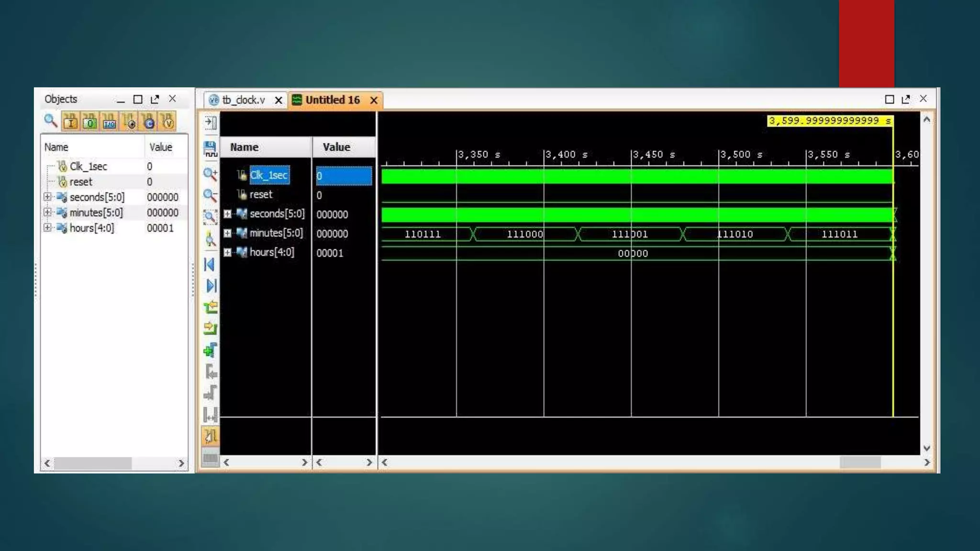This screenshot has width=980, height=551.
Task: Select seconds[5:0] signal in waveform names
Action: [277, 214]
